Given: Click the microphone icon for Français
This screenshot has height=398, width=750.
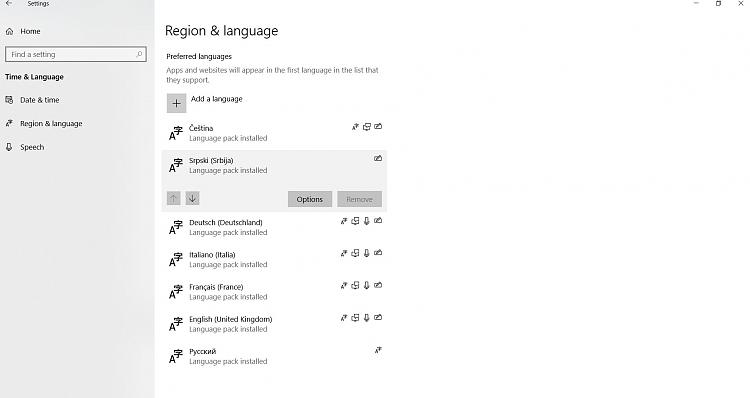Looking at the screenshot, I should pos(366,286).
